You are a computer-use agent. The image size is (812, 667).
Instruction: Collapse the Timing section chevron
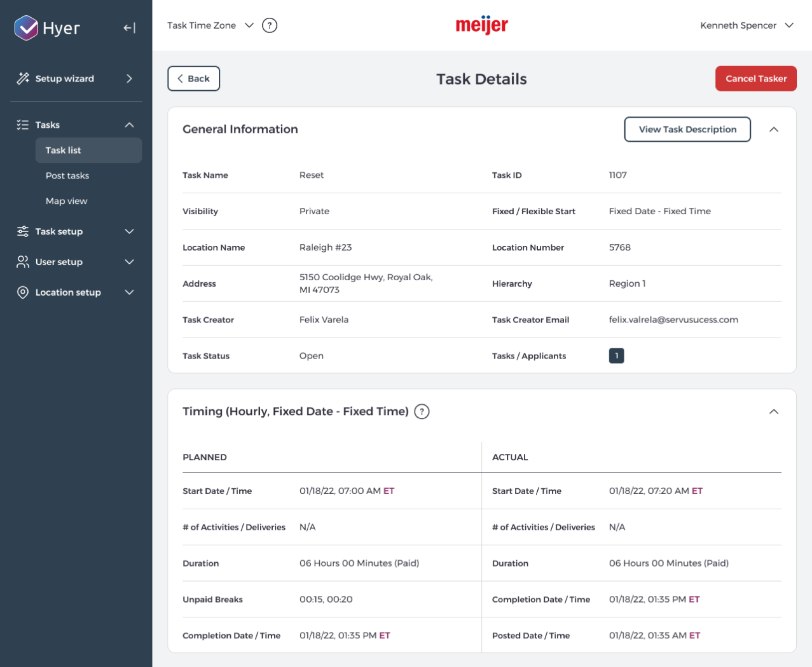coord(774,410)
